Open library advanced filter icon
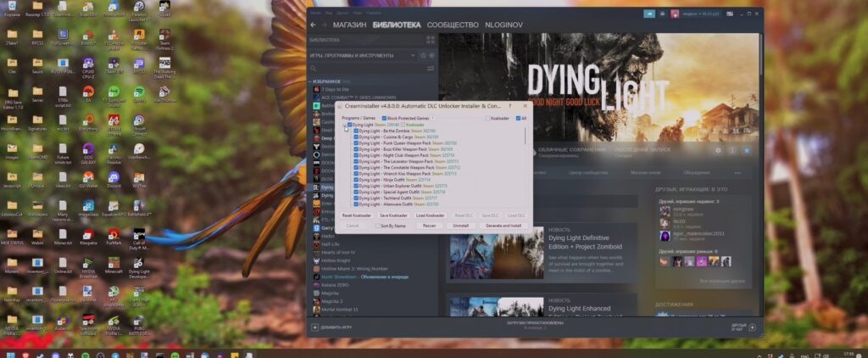Viewport: 868px width, 358px height. [430, 68]
